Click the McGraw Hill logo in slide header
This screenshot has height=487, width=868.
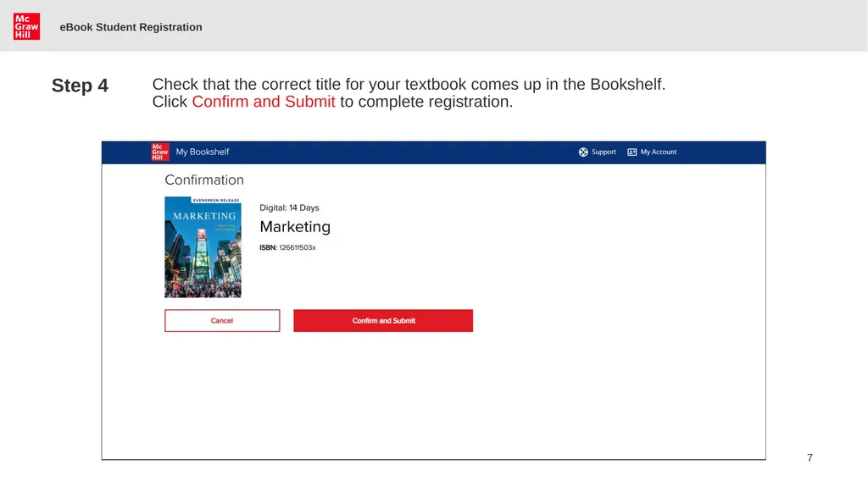coord(26,26)
